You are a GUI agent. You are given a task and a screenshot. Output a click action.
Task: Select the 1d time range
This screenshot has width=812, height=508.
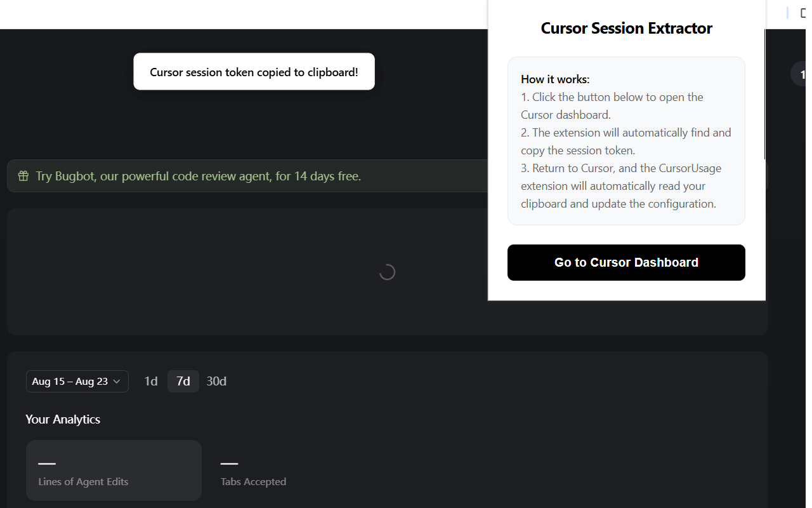click(151, 381)
